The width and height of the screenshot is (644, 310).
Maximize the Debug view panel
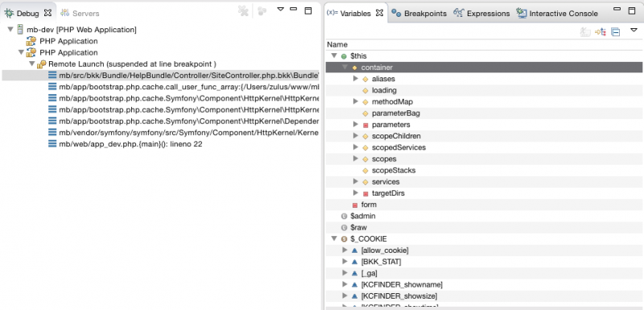(308, 10)
